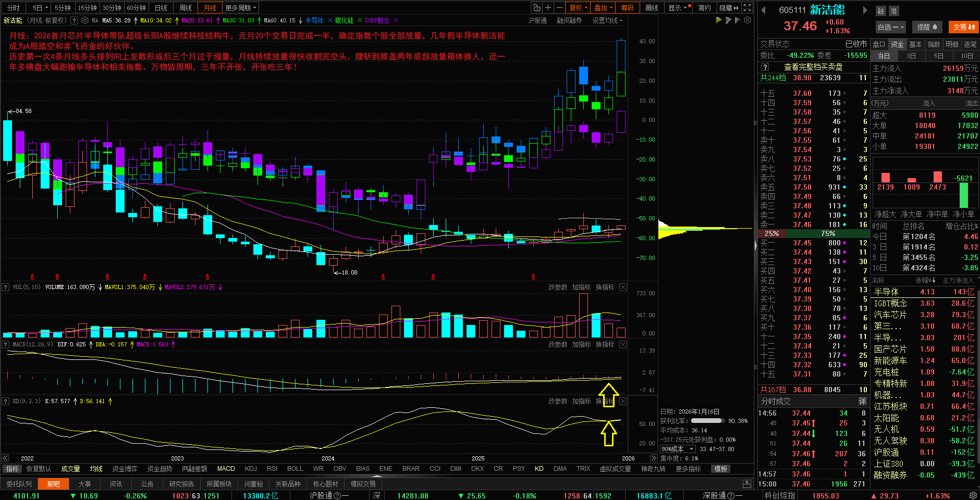Click 查看完整档买卖盘 link
The image size is (980, 500).
813,67
